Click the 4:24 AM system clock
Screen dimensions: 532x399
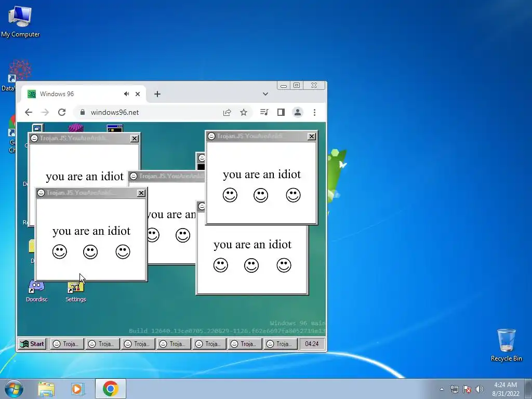point(506,389)
